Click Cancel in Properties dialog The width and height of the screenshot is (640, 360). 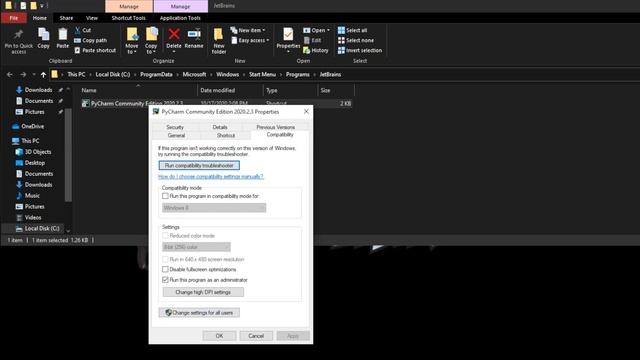coord(256,336)
